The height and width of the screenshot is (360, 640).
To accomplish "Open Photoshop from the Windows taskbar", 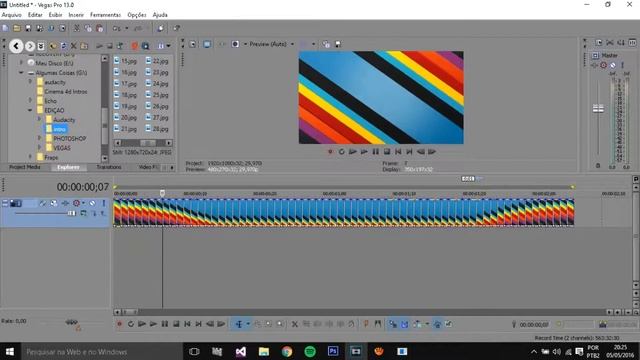I will click(x=333, y=351).
